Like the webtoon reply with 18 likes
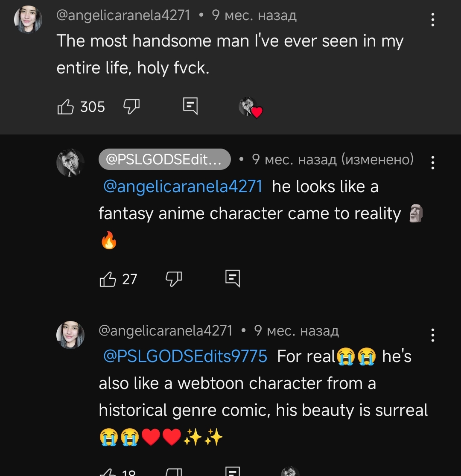461x476 pixels. [x=108, y=472]
